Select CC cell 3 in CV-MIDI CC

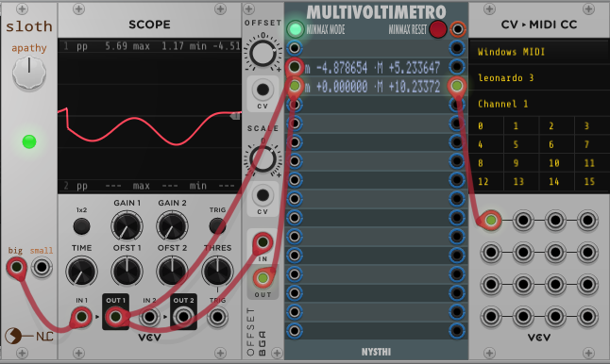pos(592,125)
